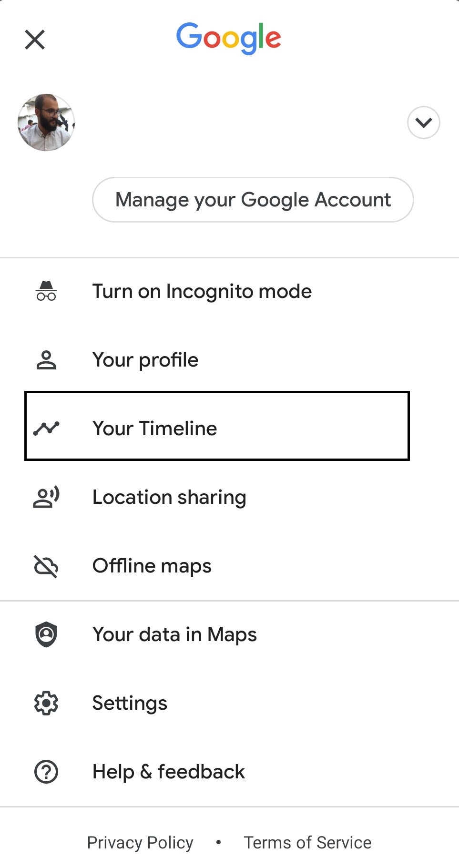Go to Offline maps
Screen dimensions: 459x868
[x=152, y=566]
